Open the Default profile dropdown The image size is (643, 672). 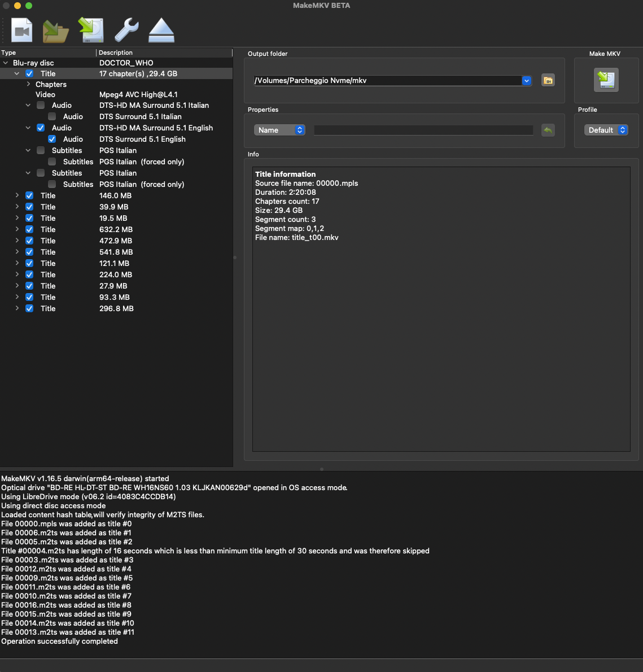pyautogui.click(x=606, y=130)
